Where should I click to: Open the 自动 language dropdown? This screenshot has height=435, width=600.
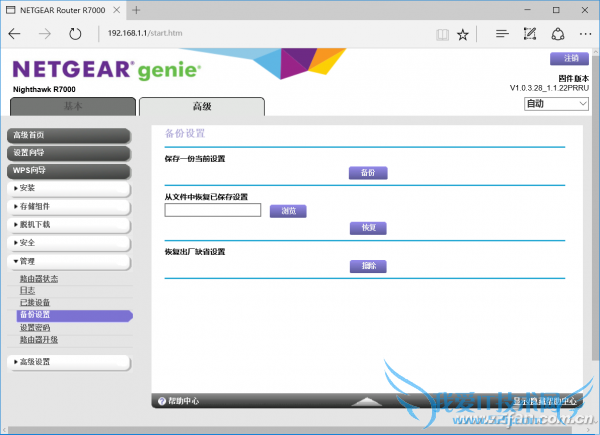pos(556,104)
